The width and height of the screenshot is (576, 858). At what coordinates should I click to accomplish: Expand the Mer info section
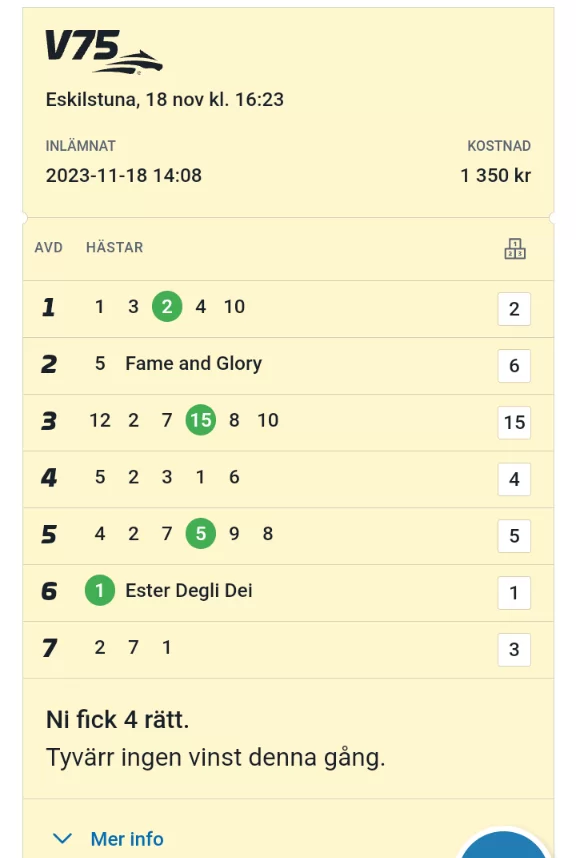click(x=108, y=838)
